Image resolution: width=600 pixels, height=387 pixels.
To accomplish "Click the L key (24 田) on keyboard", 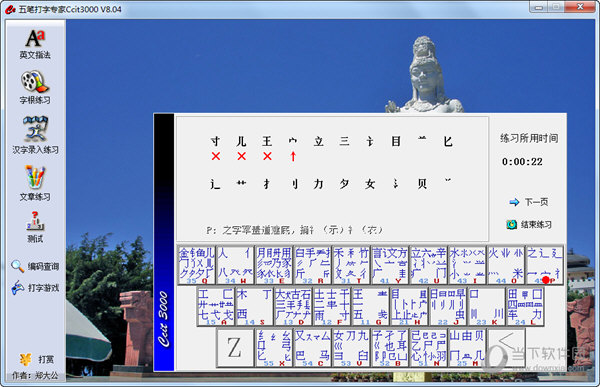I will point(525,307).
